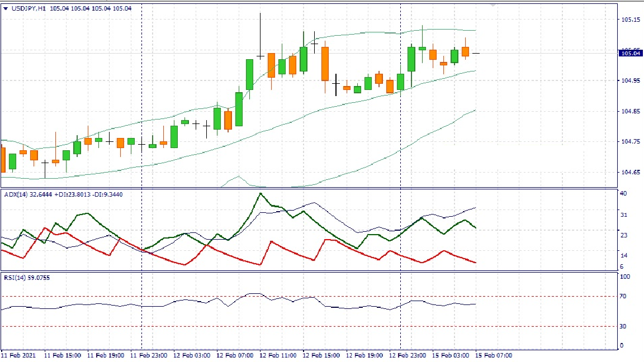Click the 105.15 price axis label
This screenshot has height=362, width=644.
click(631, 20)
